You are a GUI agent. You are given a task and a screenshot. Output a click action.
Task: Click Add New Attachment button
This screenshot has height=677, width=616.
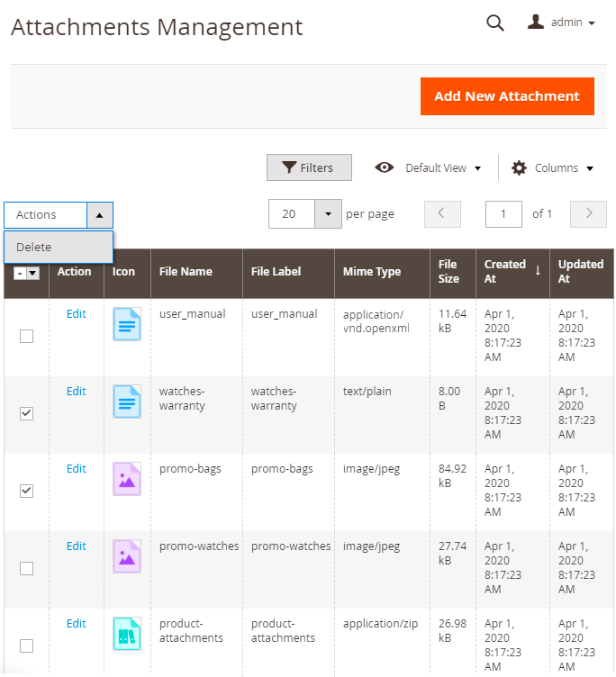(507, 96)
